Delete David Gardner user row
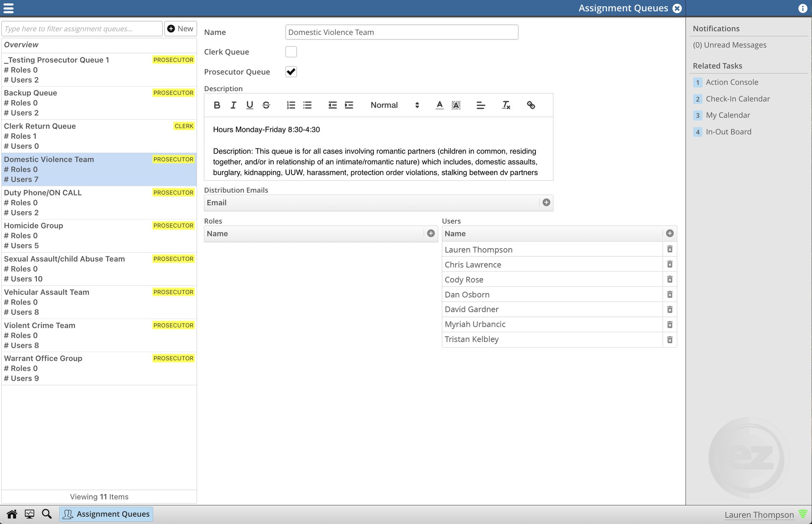The image size is (812, 524). pyautogui.click(x=670, y=310)
